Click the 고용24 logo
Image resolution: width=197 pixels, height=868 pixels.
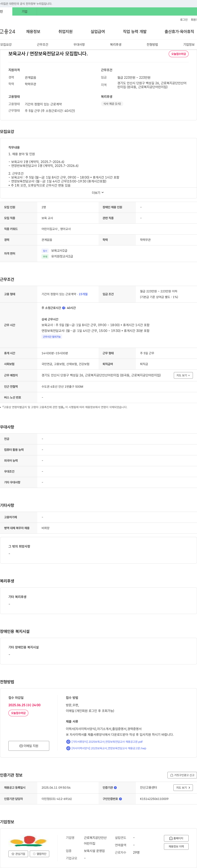[x=7, y=32]
